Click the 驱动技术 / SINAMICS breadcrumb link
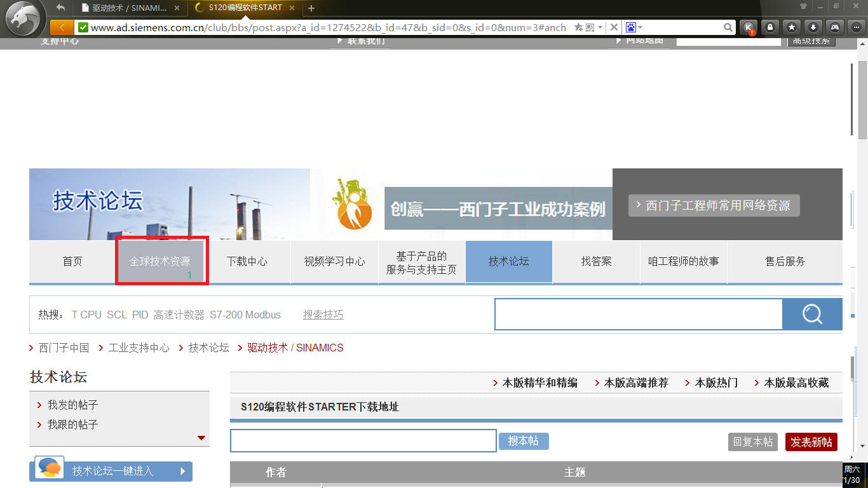This screenshot has width=868, height=488. tap(295, 348)
